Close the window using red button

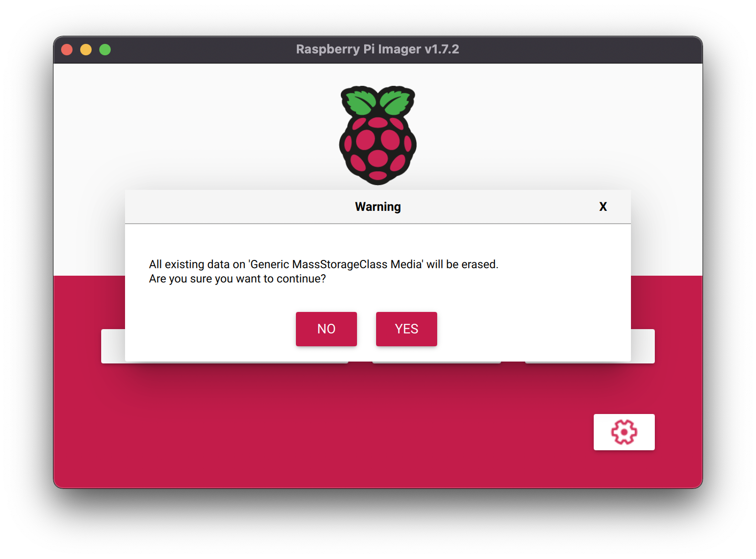click(x=67, y=50)
